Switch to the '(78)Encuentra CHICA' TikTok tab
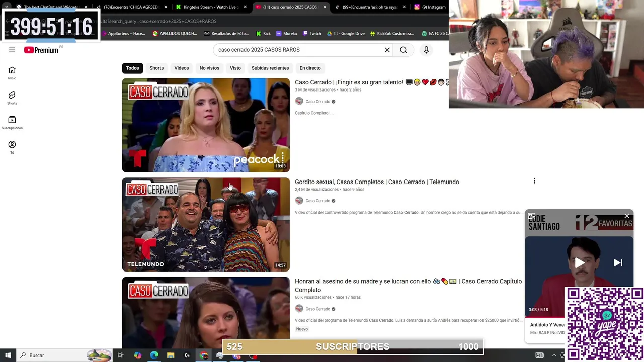644x362 pixels. coord(133,7)
